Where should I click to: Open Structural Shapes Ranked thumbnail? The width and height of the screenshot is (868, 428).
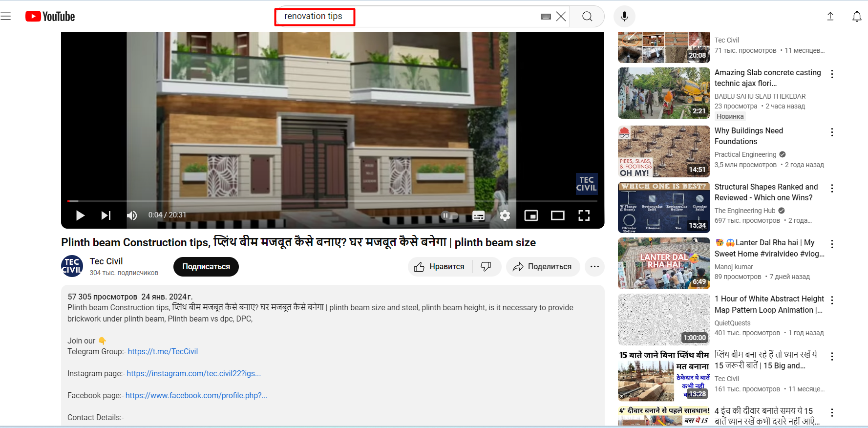tap(664, 208)
